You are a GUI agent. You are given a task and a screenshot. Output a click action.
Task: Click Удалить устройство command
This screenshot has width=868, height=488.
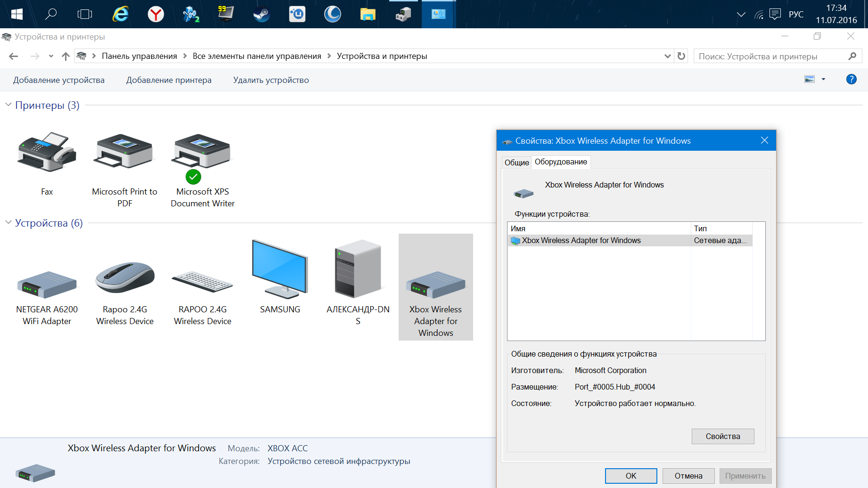271,80
